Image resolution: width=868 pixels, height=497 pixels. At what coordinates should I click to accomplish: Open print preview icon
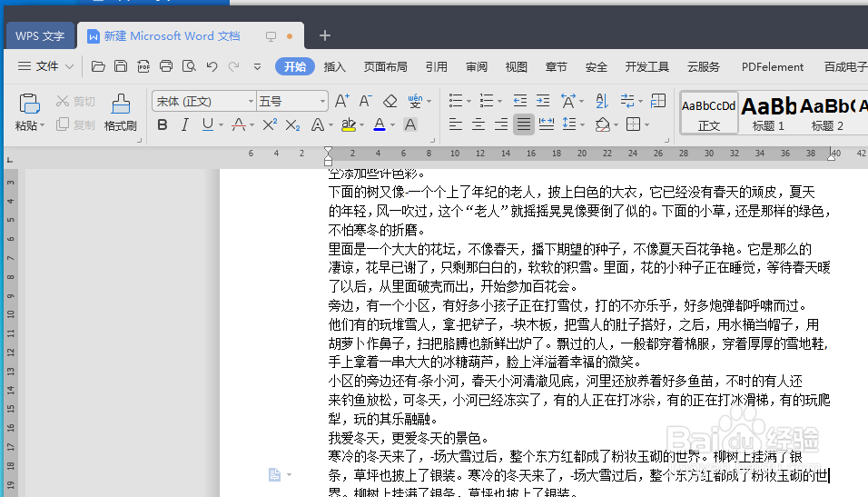coord(189,66)
